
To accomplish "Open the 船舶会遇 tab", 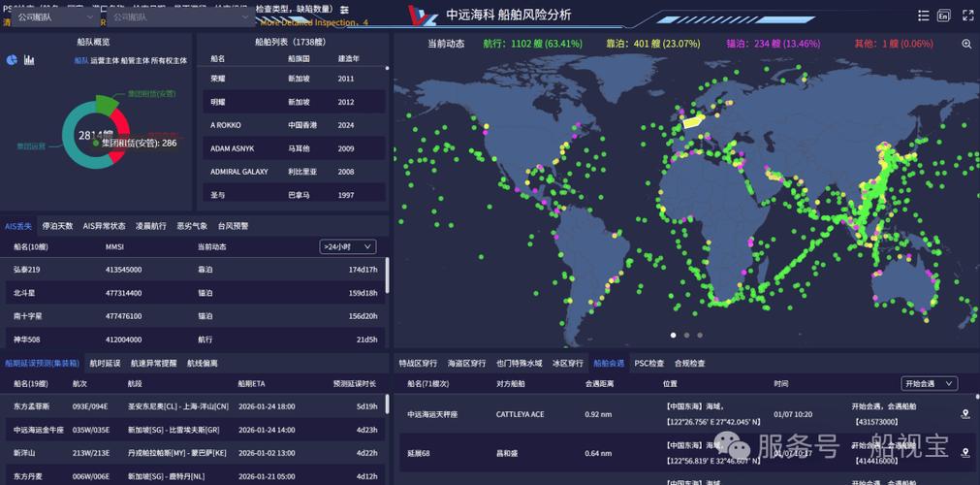I will coord(609,363).
